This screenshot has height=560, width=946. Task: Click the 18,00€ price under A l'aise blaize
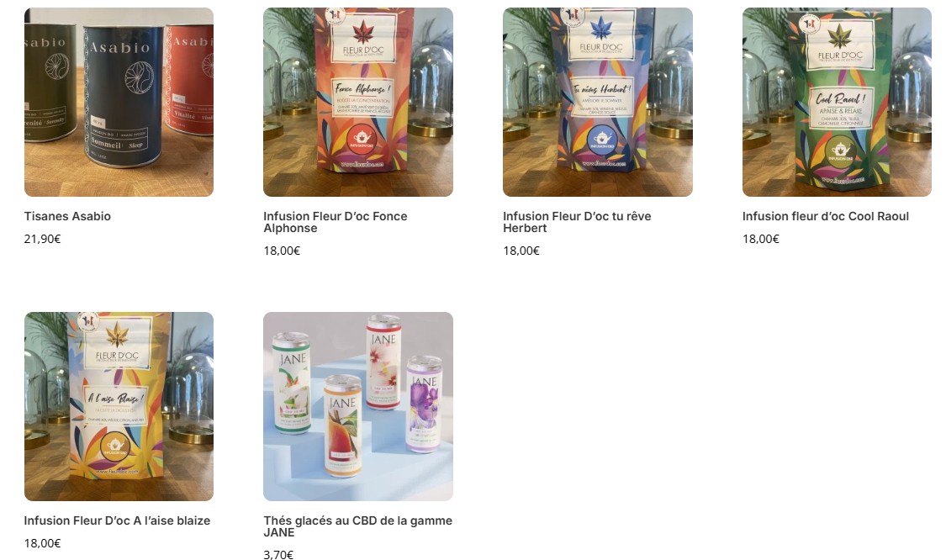(42, 543)
